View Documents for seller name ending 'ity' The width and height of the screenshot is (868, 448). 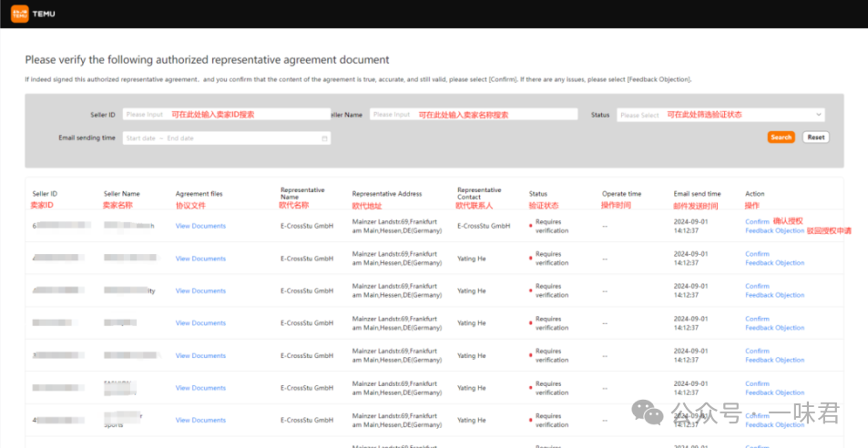click(200, 290)
